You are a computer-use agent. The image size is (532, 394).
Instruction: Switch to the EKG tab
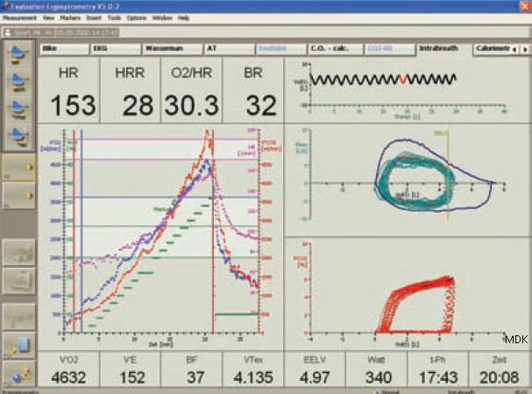116,49
